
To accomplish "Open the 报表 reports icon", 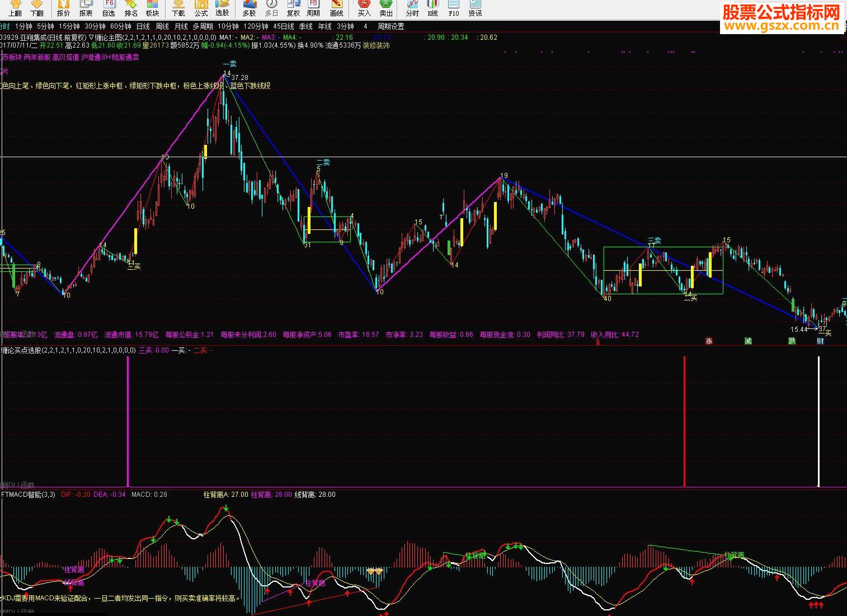I will [x=86, y=8].
